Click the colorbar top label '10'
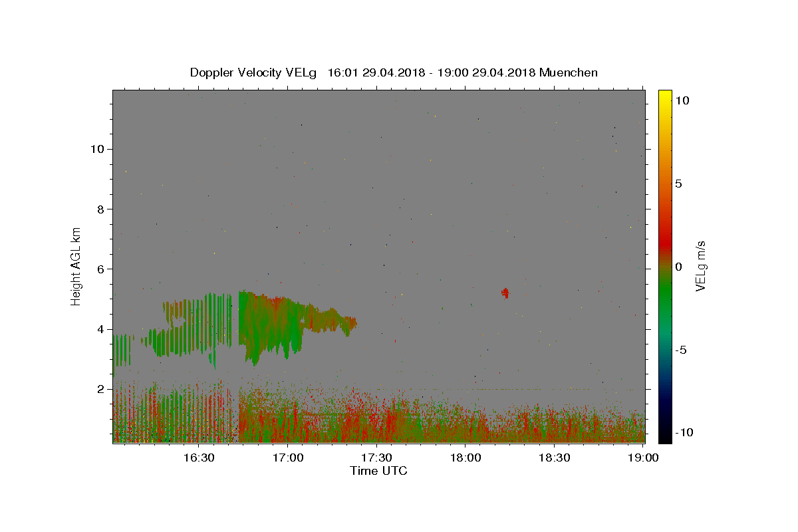 pyautogui.click(x=682, y=100)
